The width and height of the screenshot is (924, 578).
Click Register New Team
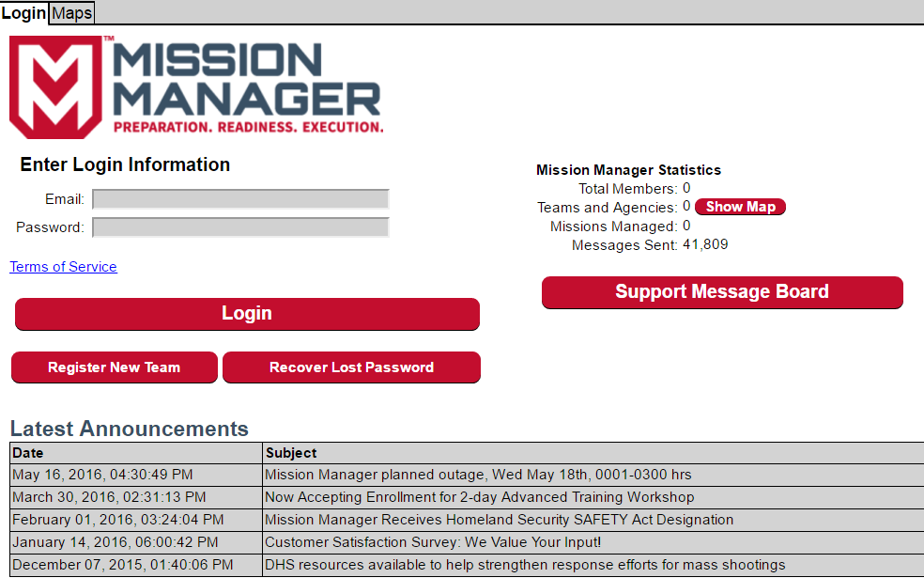click(114, 367)
